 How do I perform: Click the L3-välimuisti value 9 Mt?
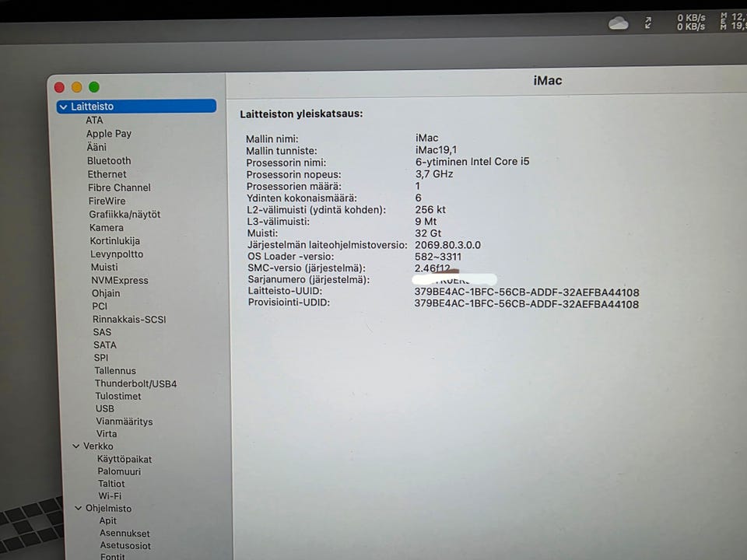(426, 222)
